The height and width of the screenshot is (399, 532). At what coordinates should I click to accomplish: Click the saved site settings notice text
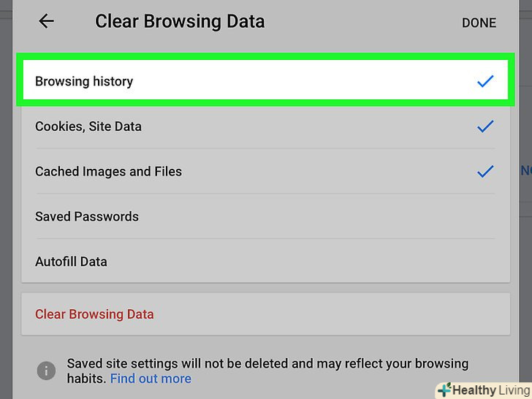click(267, 364)
